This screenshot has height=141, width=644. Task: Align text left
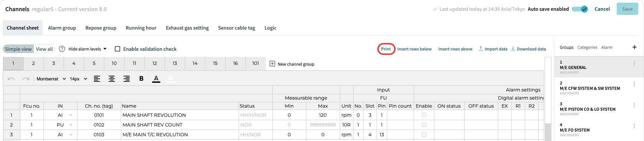[97, 79]
